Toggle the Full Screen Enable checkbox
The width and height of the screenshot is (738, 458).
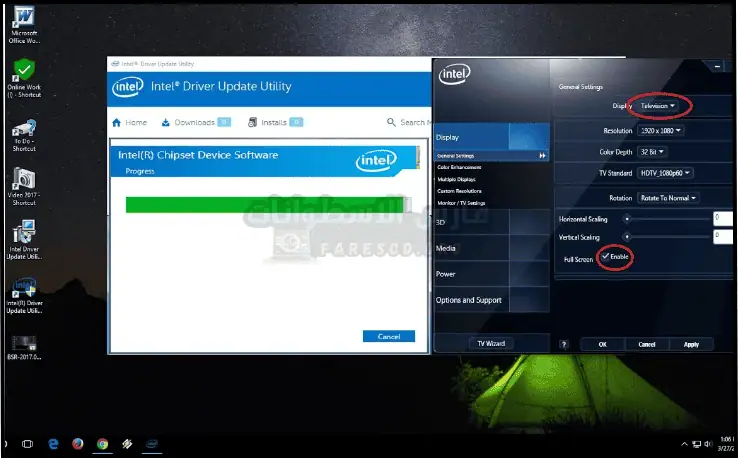coord(606,258)
